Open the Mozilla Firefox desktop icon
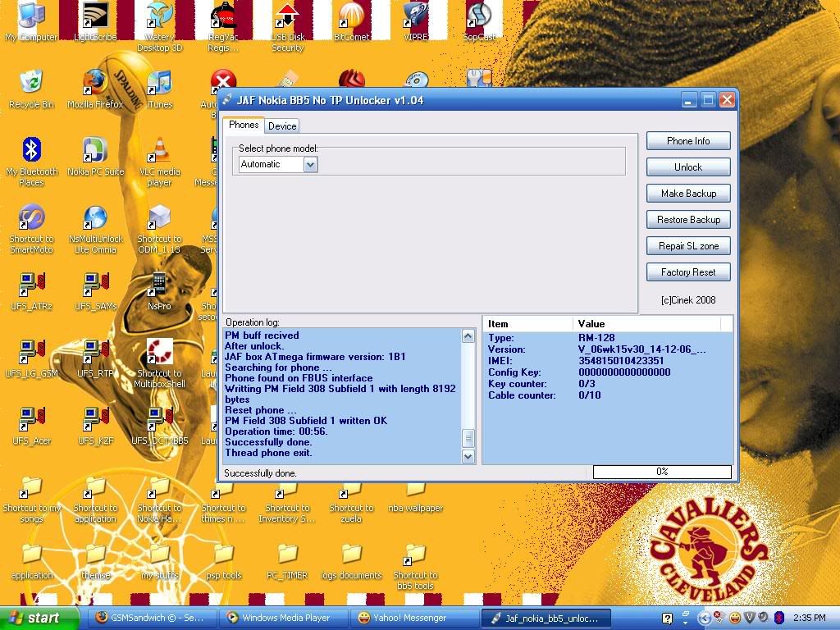 pyautogui.click(x=95, y=84)
